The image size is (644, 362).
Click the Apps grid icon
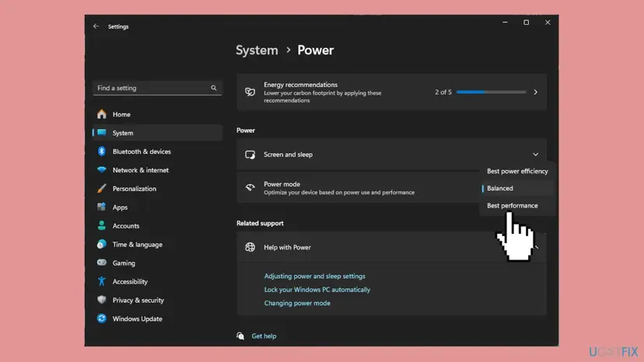point(102,207)
